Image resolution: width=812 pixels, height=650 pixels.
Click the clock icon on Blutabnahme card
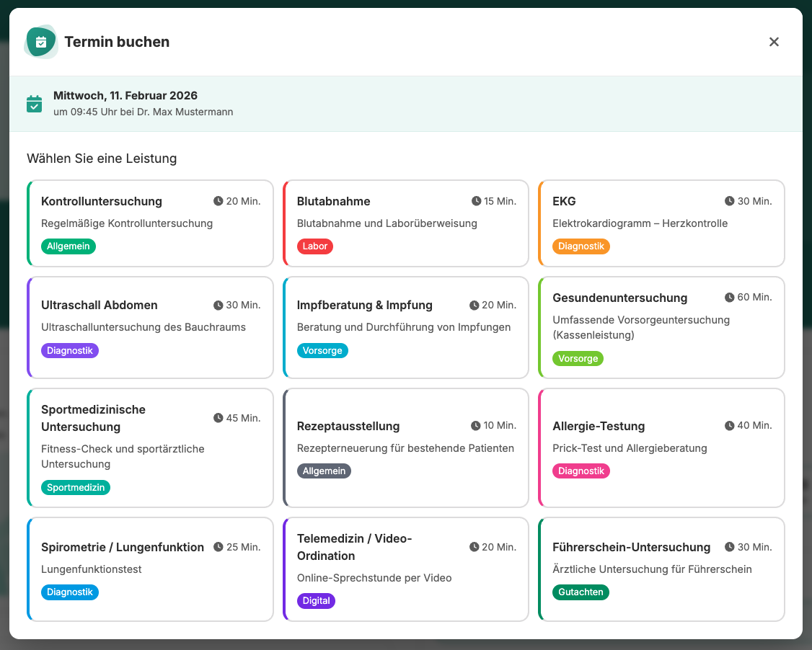[476, 201]
